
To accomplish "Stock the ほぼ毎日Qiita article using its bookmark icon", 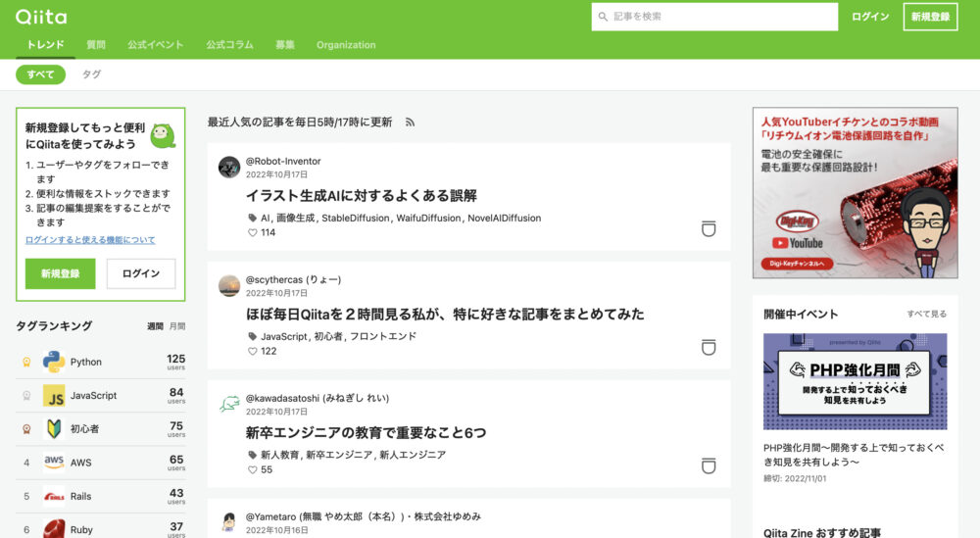I will coord(709,347).
